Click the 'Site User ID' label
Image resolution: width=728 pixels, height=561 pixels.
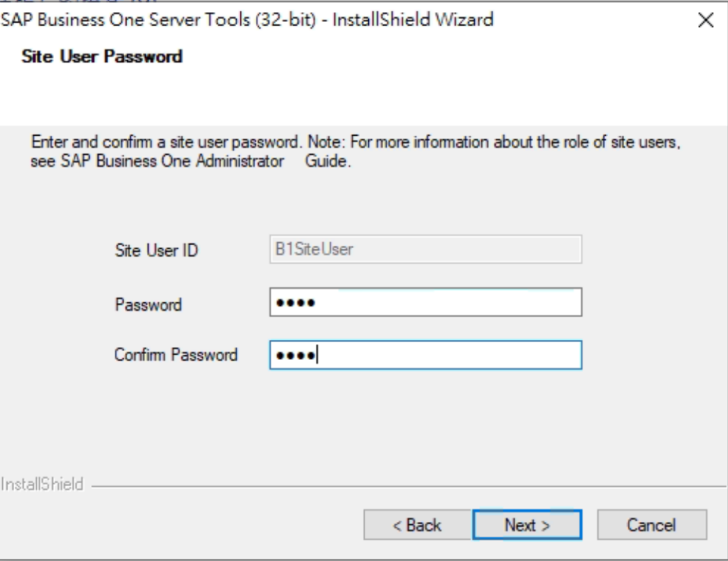point(156,250)
